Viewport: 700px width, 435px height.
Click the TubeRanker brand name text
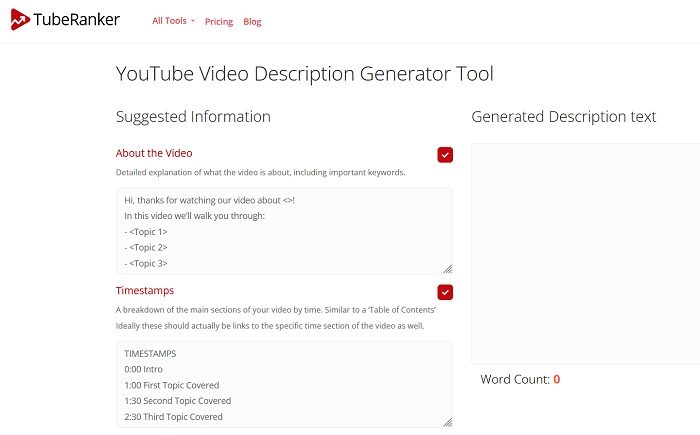[76, 20]
